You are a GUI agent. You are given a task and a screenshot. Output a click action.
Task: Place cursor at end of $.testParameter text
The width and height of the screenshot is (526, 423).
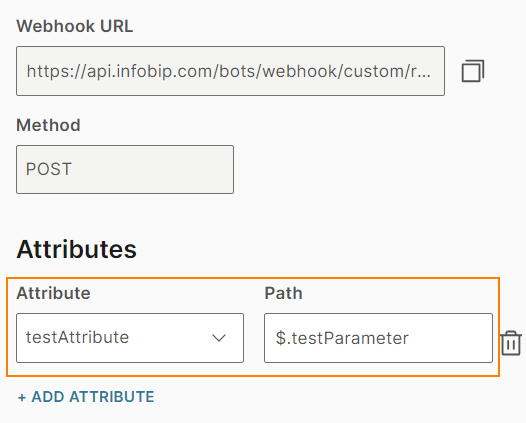pyautogui.click(x=409, y=338)
